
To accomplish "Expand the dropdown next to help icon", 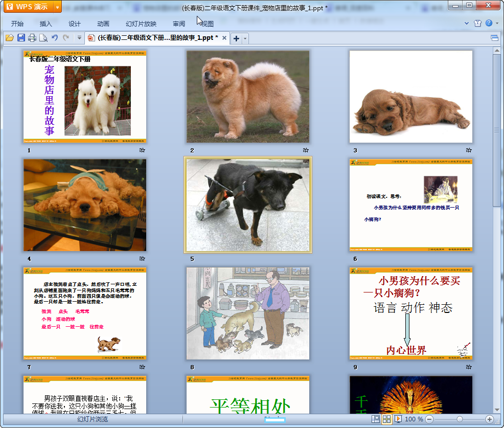I will [497, 23].
